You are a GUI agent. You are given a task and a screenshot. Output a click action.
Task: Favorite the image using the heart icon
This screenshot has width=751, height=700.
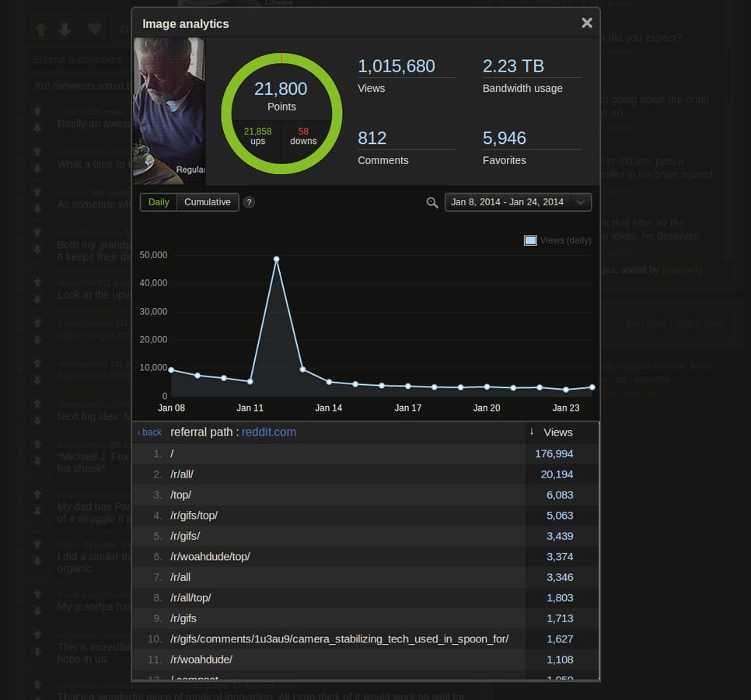[x=94, y=29]
